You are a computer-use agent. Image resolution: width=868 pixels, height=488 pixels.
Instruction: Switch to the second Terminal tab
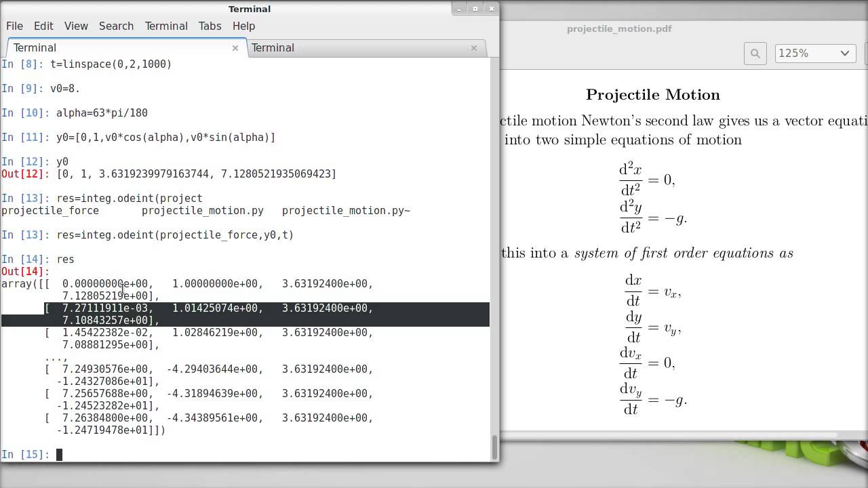point(366,47)
